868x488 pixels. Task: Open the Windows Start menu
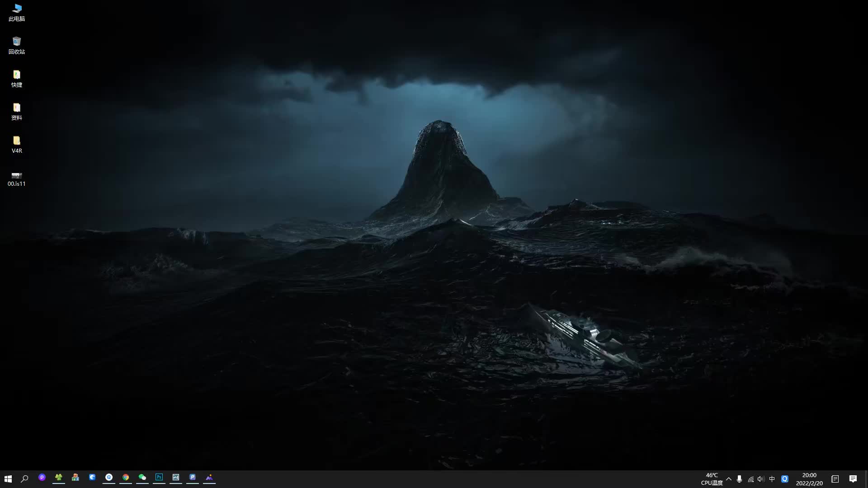tap(8, 479)
